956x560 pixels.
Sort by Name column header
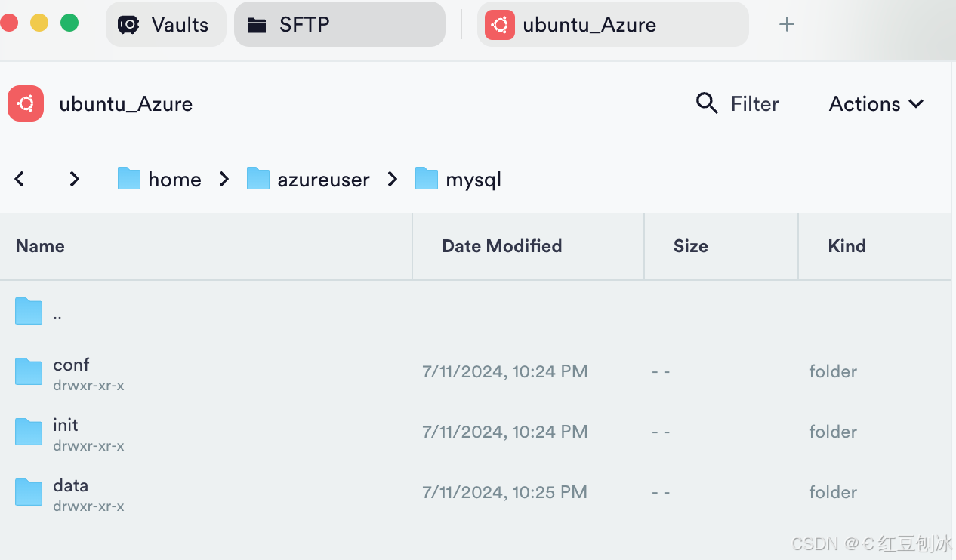40,246
